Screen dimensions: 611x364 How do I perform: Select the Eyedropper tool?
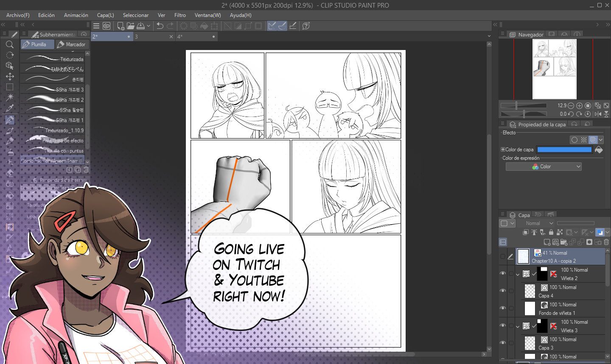click(10, 108)
